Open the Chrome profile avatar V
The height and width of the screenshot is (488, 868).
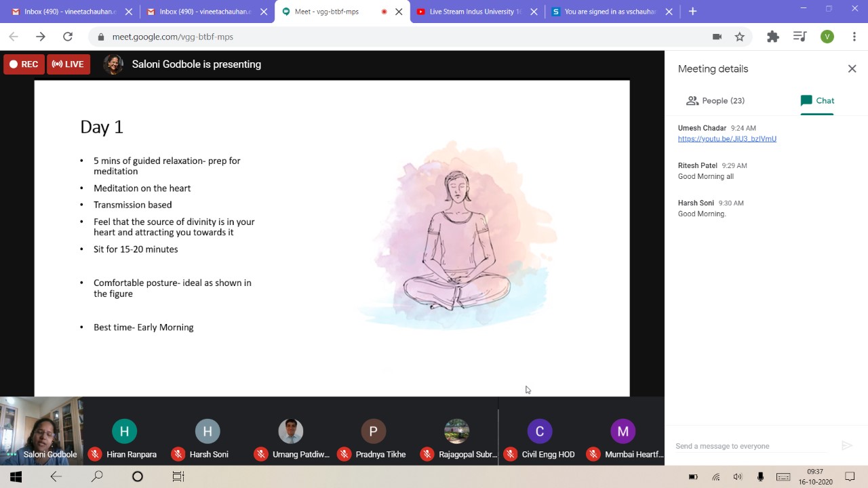coord(827,37)
